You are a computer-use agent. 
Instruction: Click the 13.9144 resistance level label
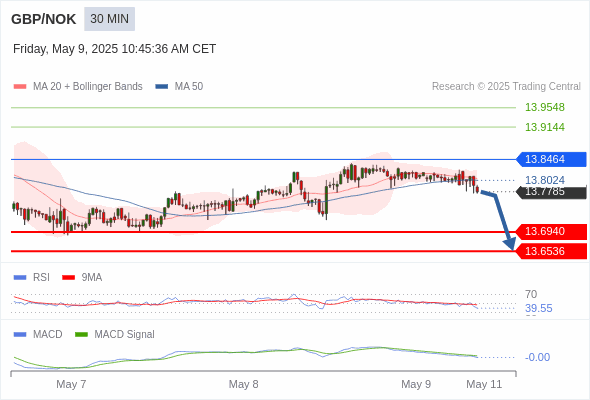point(544,127)
